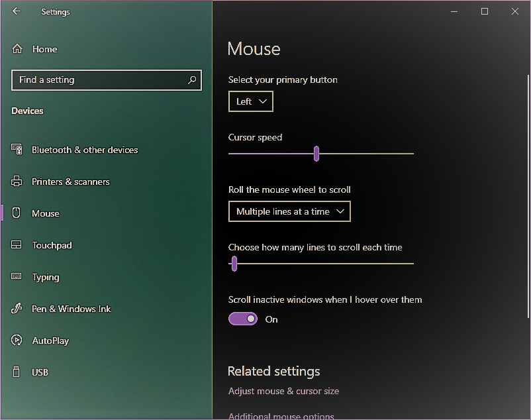Click Roll the mouse wheel to scroll label
531x420 pixels.
click(289, 189)
